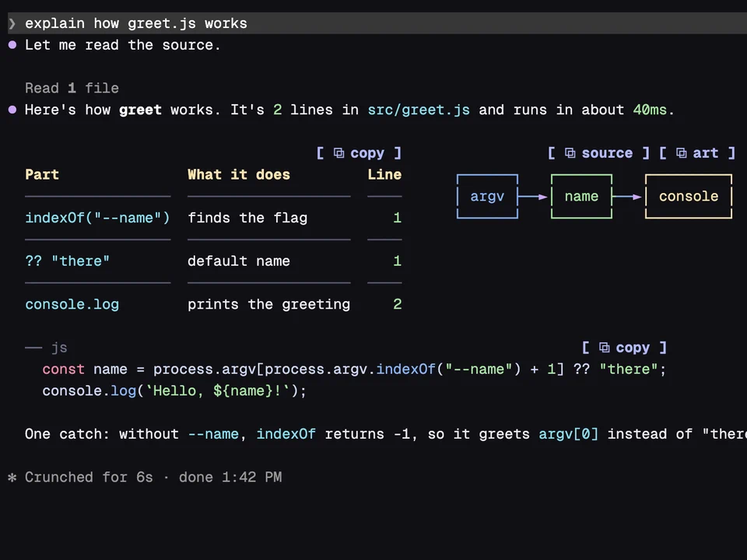747x560 pixels.
Task: Click the bold 'greet' word
Action: [140, 110]
